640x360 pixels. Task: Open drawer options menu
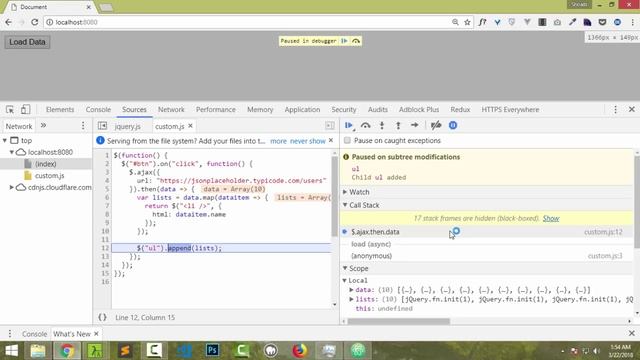pyautogui.click(x=10, y=333)
